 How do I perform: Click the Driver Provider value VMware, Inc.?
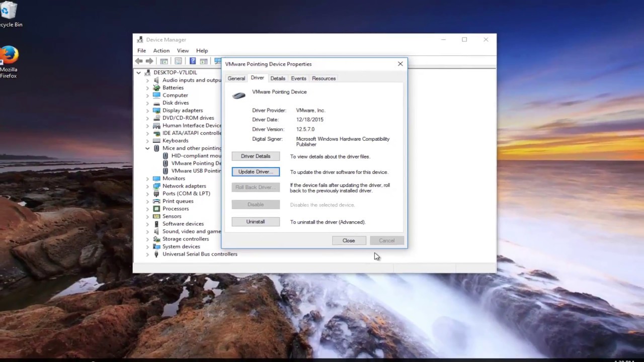[311, 110]
